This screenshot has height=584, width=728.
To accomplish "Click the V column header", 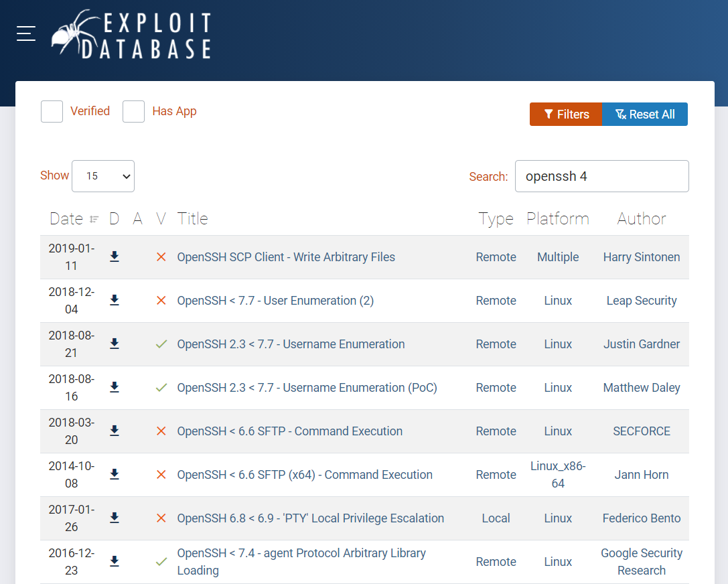I will click(161, 218).
